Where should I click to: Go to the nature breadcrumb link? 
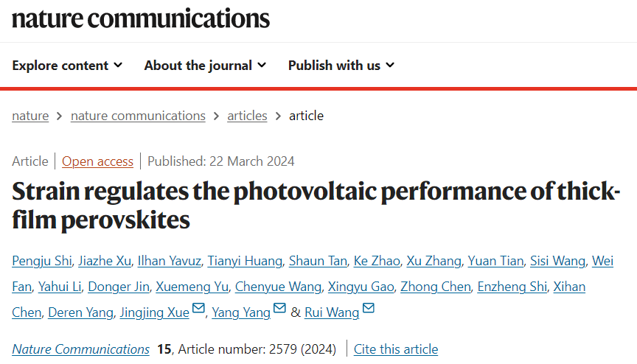coord(30,116)
